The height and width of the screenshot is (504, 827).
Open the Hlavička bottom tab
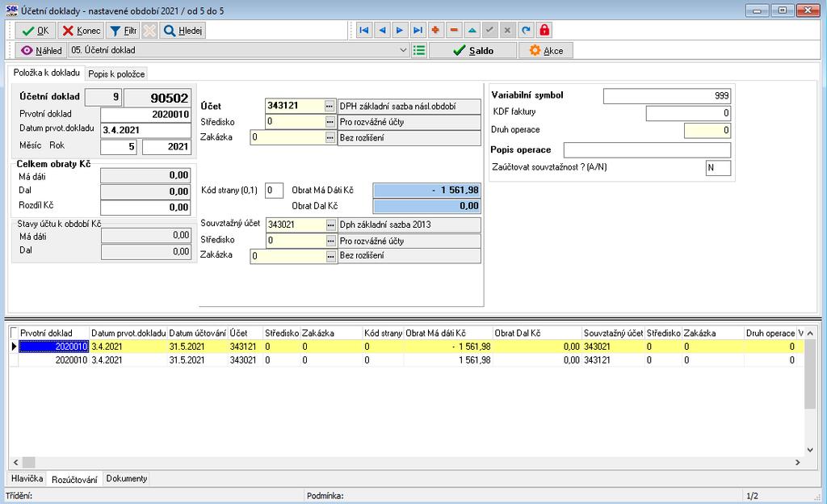27,478
